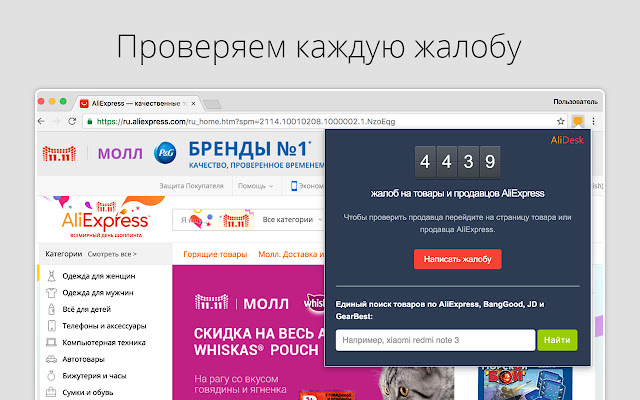This screenshot has width=640, height=400.
Task: Open the Горящие товары tab
Action: coord(215,254)
